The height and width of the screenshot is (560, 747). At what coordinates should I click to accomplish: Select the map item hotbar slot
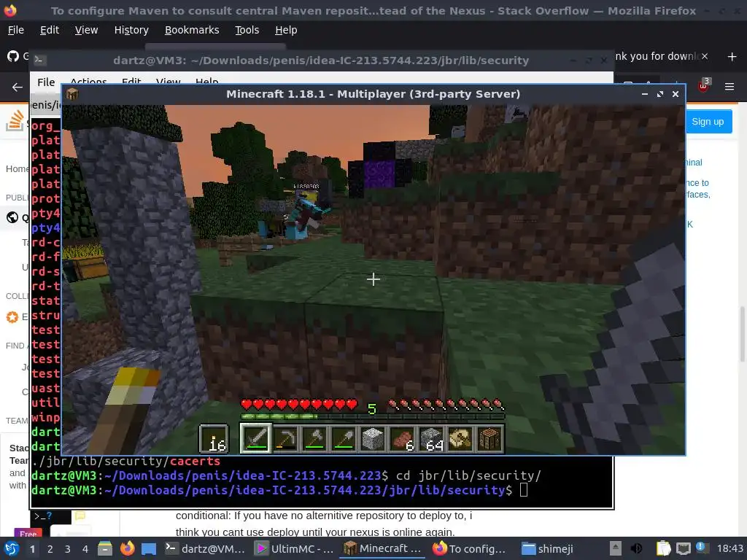pos(461,438)
